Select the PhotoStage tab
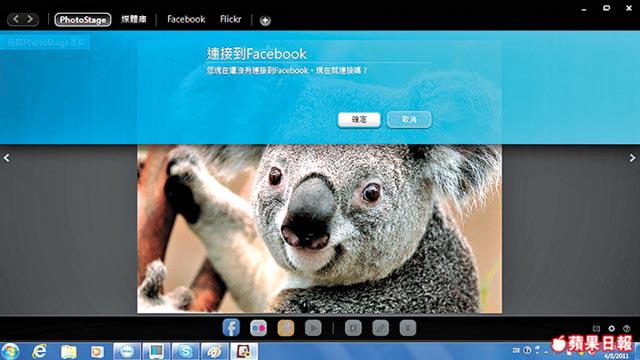 [83, 20]
